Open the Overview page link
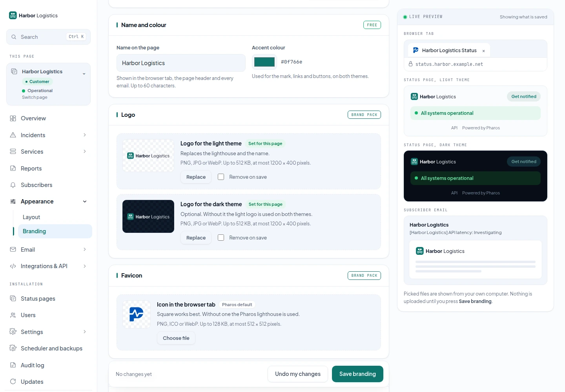 point(49,118)
